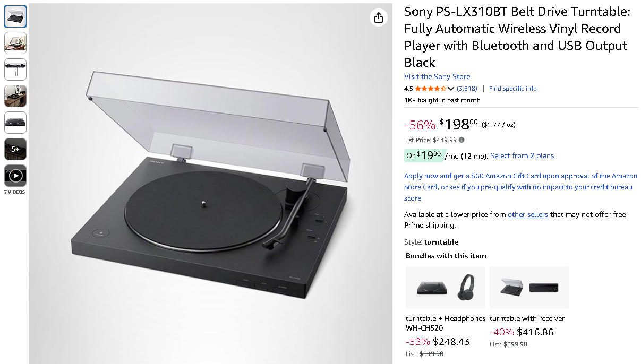Image resolution: width=641 pixels, height=364 pixels.
Task: Open the 3,818 reviews link
Action: point(467,89)
